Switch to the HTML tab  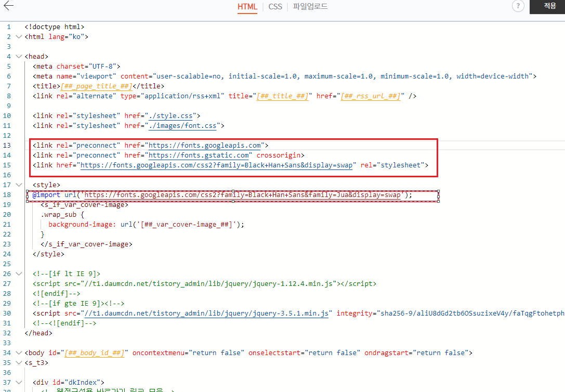point(247,7)
